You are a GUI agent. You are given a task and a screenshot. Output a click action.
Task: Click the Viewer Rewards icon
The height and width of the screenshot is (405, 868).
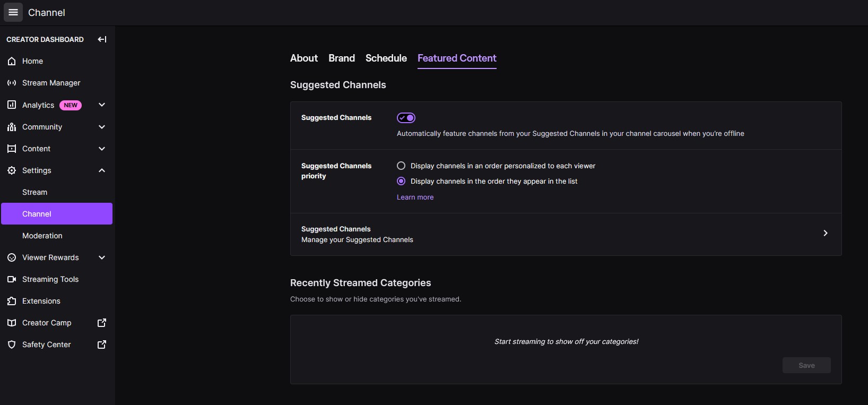[12, 257]
